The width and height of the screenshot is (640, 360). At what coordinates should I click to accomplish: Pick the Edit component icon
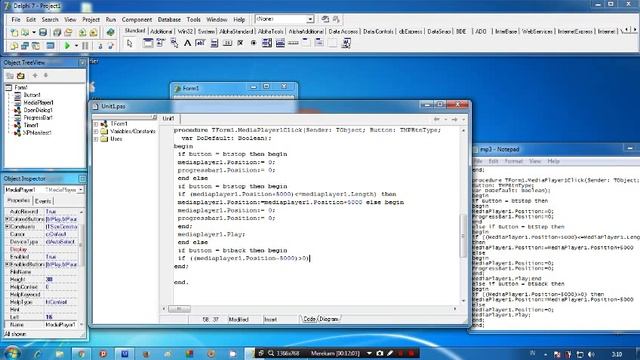click(200, 43)
